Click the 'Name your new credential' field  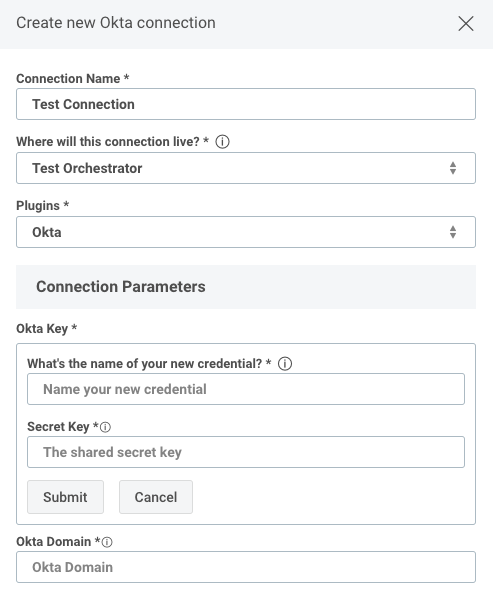(x=246, y=389)
